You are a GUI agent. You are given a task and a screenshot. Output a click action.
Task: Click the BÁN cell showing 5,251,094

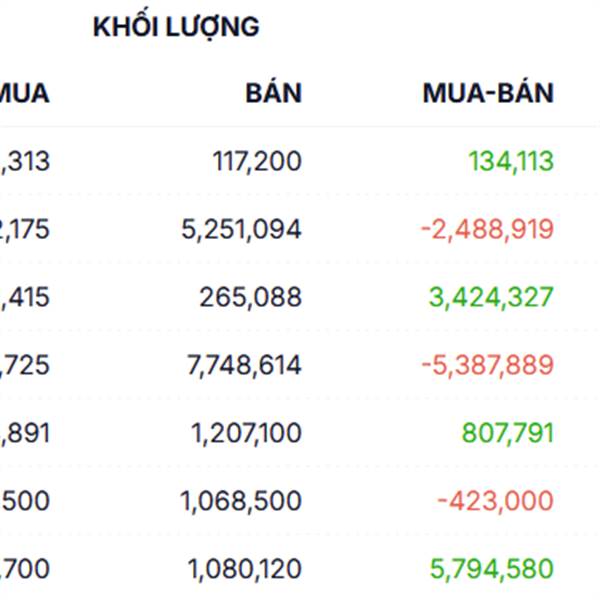point(241,229)
